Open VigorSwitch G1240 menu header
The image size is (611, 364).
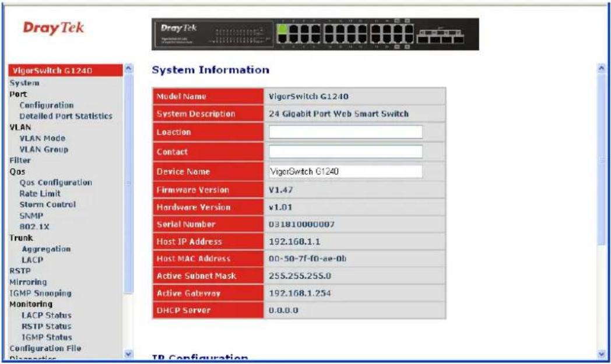(x=65, y=70)
